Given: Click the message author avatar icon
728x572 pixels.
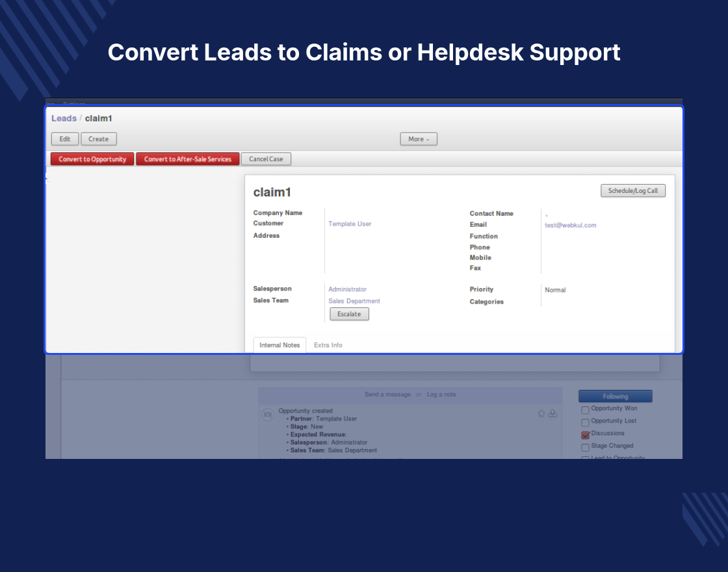Looking at the screenshot, I should coord(267,414).
